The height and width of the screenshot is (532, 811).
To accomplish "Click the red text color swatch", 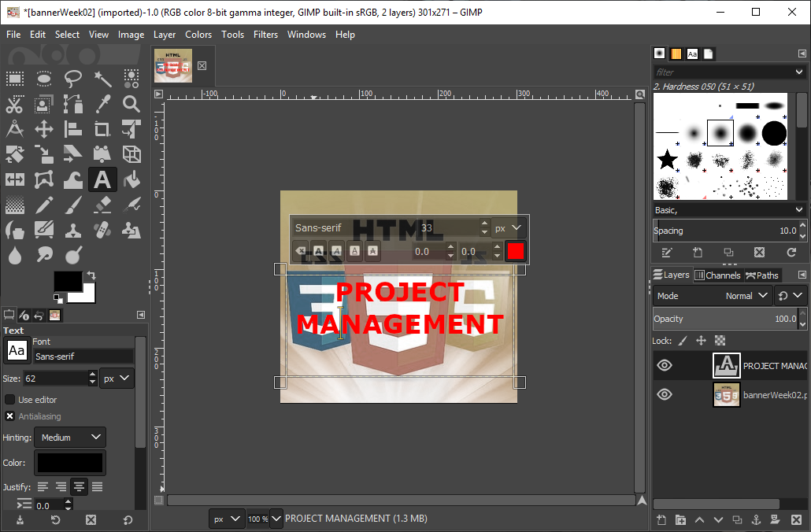I will point(516,251).
